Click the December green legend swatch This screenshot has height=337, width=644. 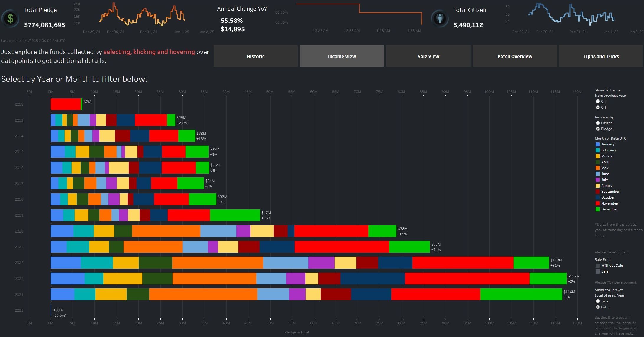(598, 209)
